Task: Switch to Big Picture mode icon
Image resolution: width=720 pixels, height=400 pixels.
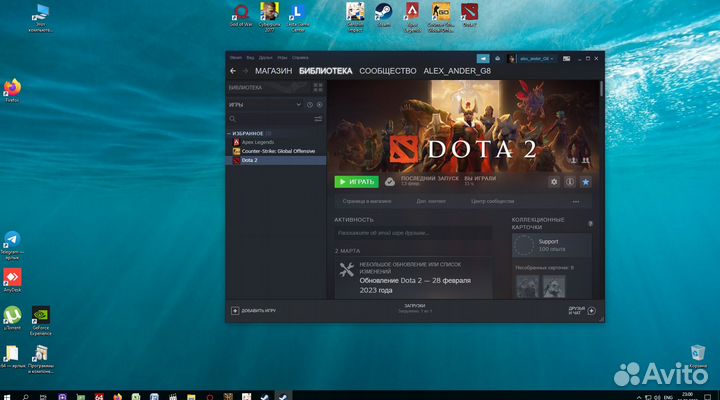Action: 567,59
